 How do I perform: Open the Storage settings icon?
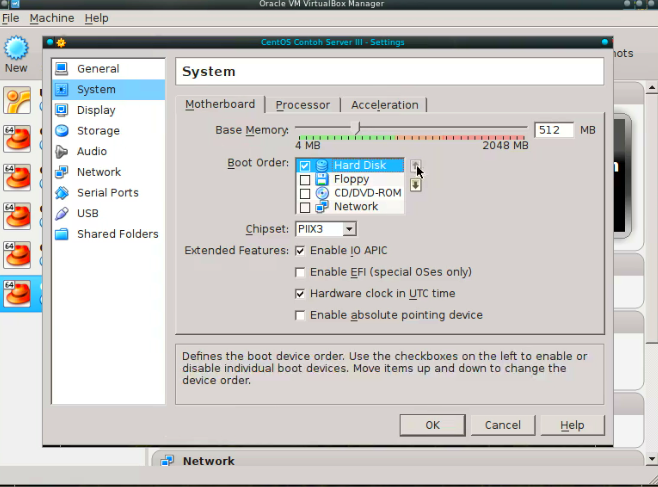point(62,130)
